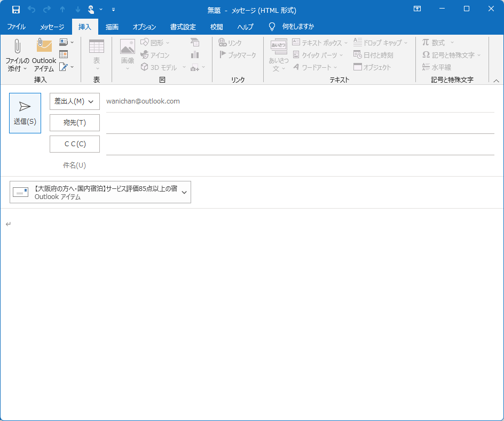The height and width of the screenshot is (421, 504).
Task: Insert an アイコン graphic
Action: coord(155,55)
